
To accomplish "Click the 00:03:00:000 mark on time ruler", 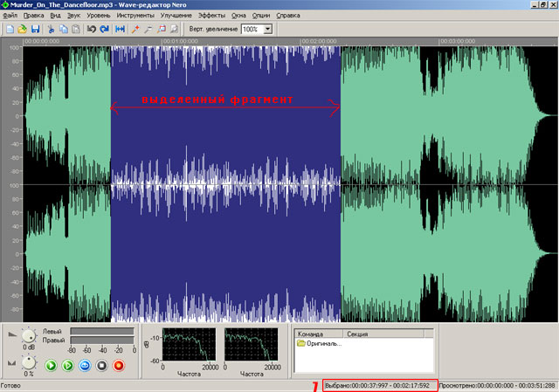I will tap(458, 41).
